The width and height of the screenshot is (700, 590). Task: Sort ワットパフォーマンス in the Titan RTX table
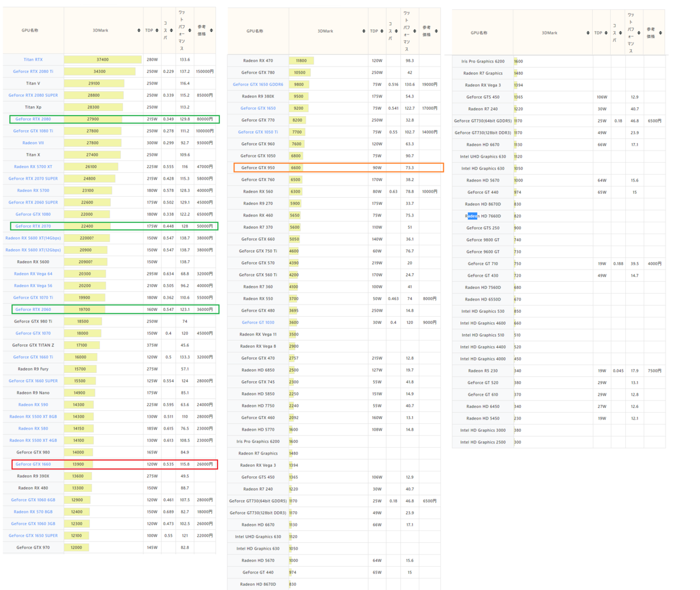coord(190,30)
